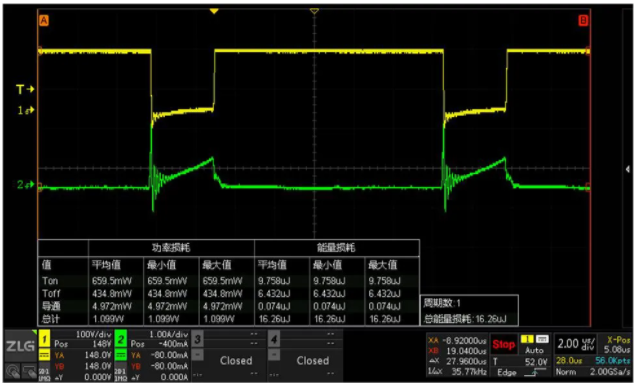
Task: Change the Auto trigger mode
Action: click(534, 350)
